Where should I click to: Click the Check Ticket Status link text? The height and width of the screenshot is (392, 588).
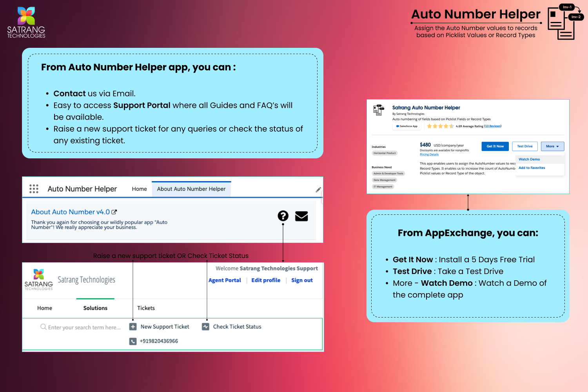point(237,327)
